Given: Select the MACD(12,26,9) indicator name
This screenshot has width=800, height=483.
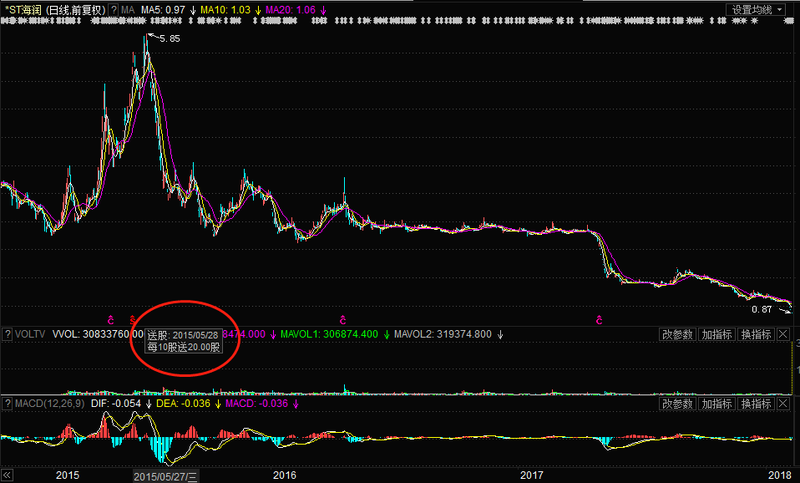Looking at the screenshot, I should 49,404.
